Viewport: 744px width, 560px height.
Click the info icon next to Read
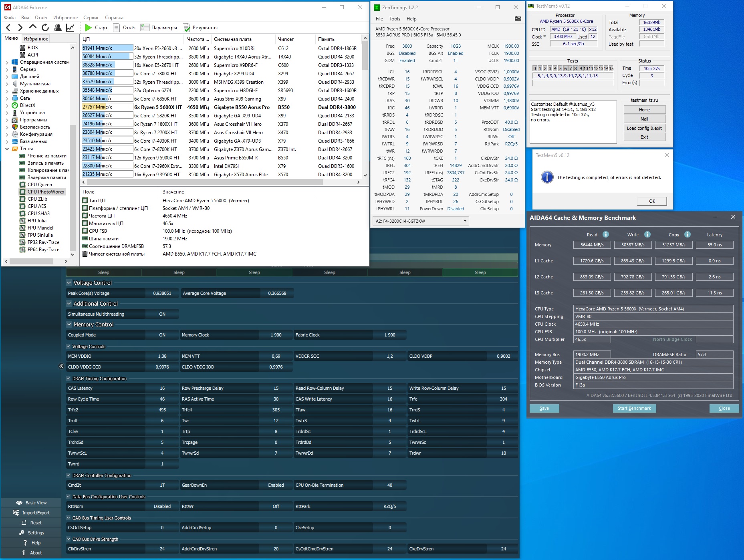click(x=606, y=234)
